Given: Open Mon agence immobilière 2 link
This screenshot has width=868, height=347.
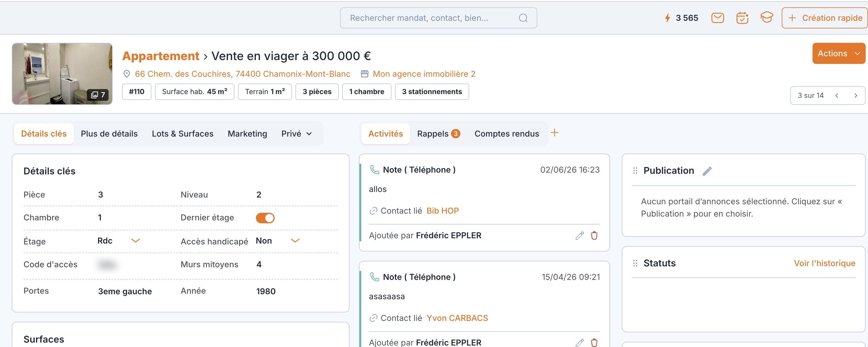Looking at the screenshot, I should tap(424, 74).
